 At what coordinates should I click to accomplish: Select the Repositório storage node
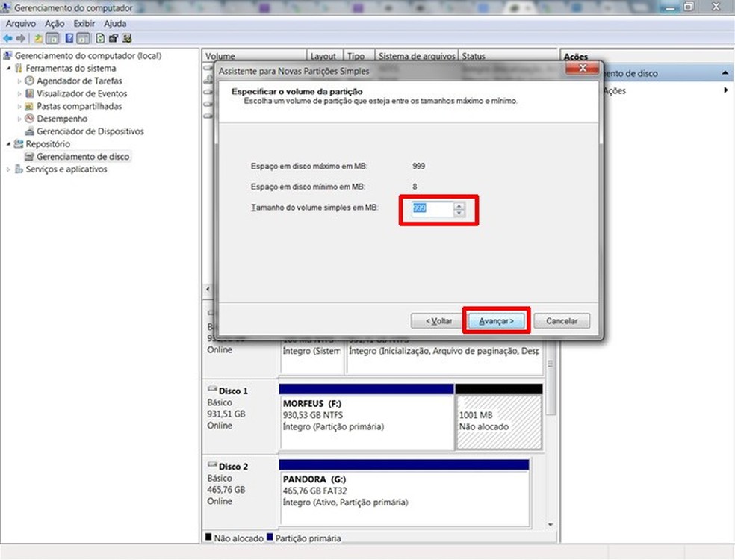48,144
